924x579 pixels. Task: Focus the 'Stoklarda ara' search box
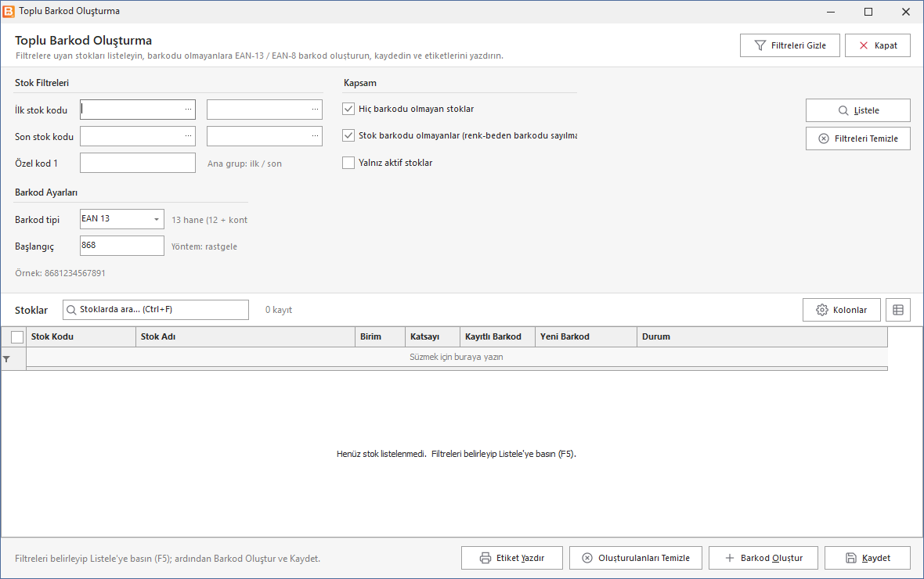click(156, 310)
